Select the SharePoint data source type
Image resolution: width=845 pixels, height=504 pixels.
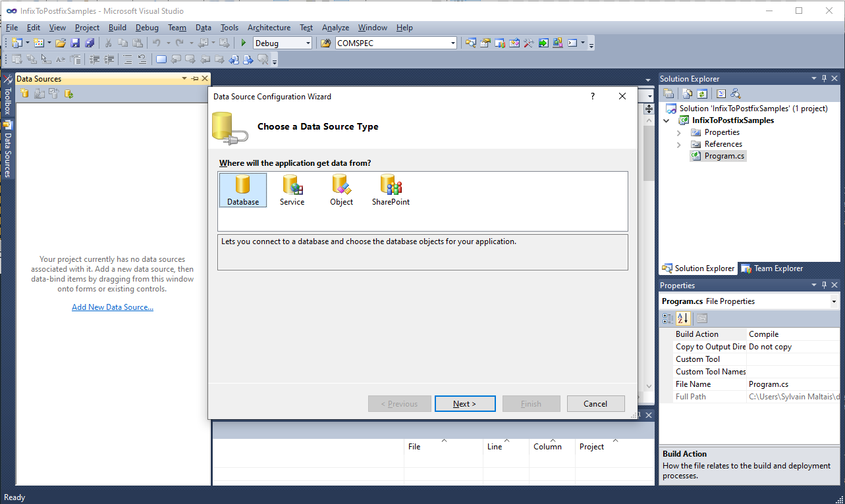pos(391,190)
